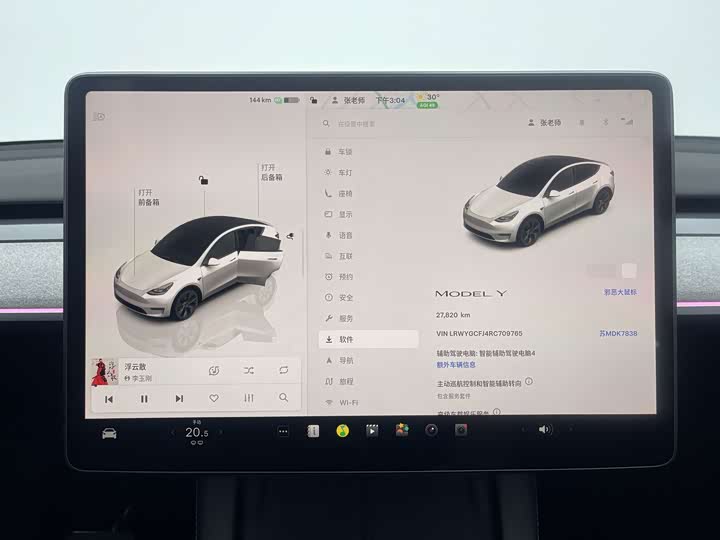Image resolution: width=720 pixels, height=540 pixels.
Task: Lower volume with the left arrow
Action: (x=523, y=430)
